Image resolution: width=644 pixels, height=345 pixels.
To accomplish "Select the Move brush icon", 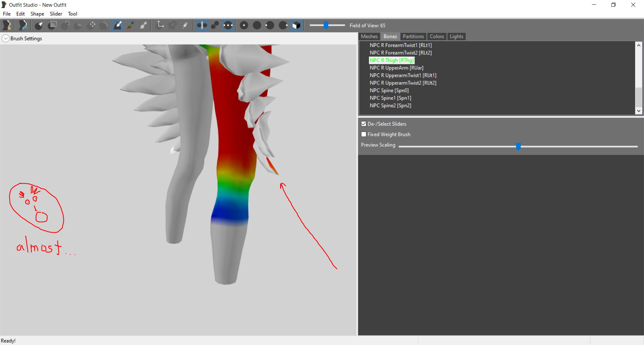I will click(91, 25).
